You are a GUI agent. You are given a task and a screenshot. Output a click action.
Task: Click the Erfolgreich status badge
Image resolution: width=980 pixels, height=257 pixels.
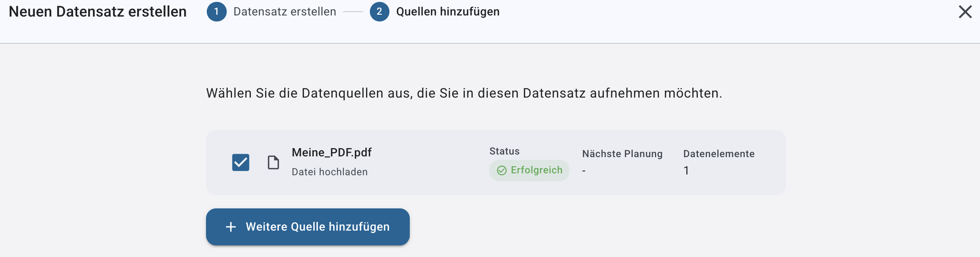pos(529,170)
